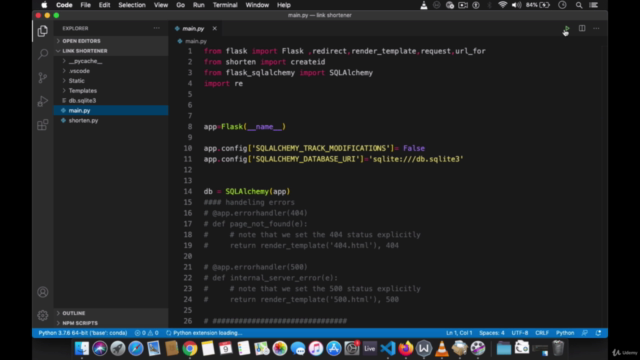Open Finder from the dock
Image resolution: width=640 pixels, height=360 pixels.
coord(82,348)
